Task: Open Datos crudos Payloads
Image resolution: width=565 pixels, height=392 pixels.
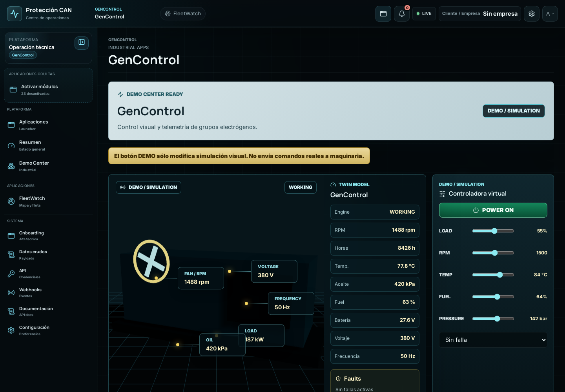Action: (48, 255)
